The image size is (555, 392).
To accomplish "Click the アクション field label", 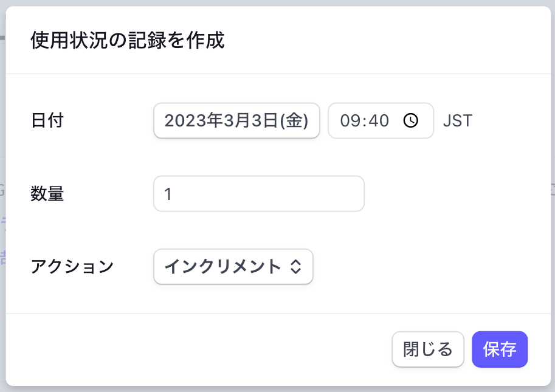I will (72, 267).
